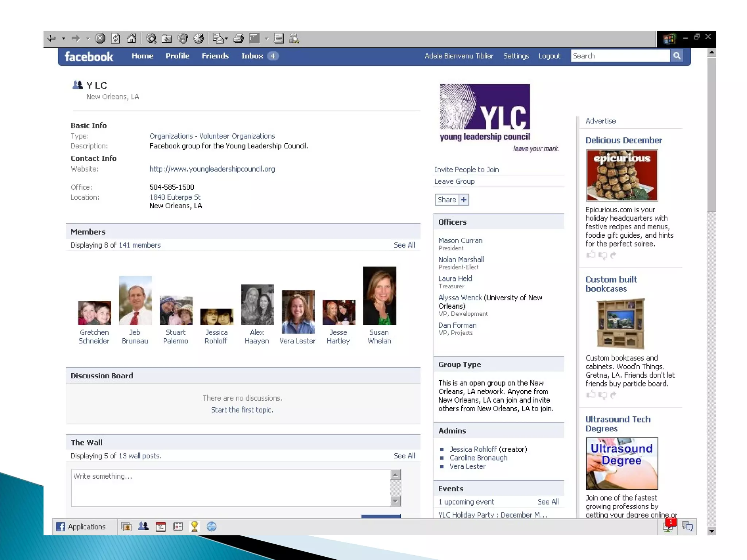Expand the Back button history dropdown arrow

pos(63,38)
